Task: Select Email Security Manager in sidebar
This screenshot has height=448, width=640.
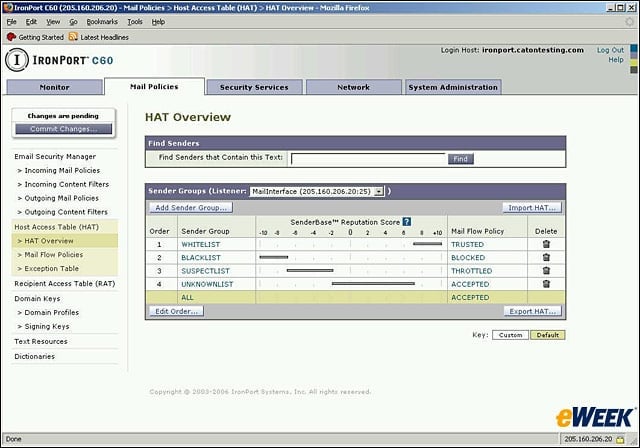Action: (x=55, y=157)
